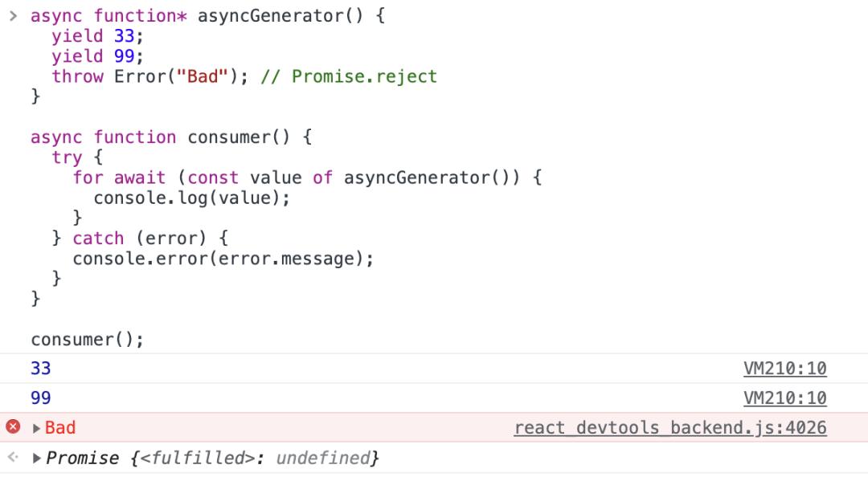868x477 pixels.
Task: Click the console prompt chevron at top left
Action: pyautogui.click(x=14, y=14)
